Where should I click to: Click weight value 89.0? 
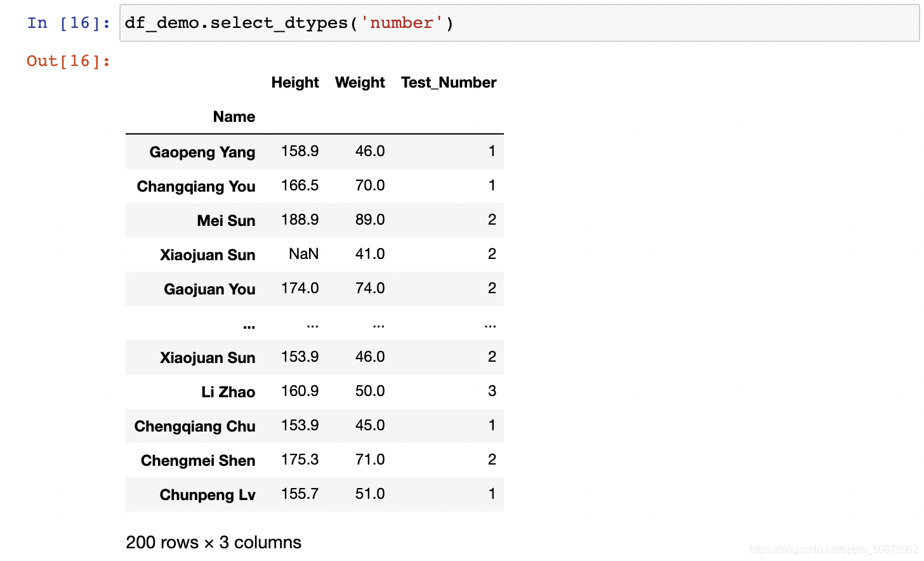coord(370,220)
